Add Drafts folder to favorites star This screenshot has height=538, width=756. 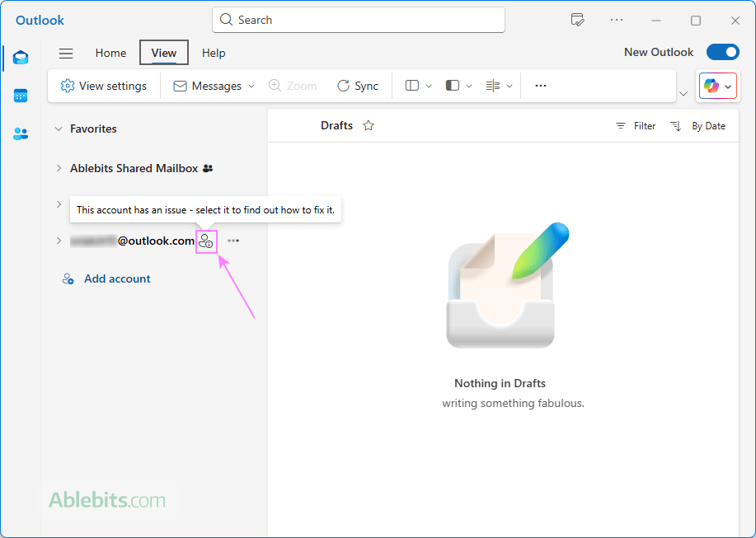369,126
